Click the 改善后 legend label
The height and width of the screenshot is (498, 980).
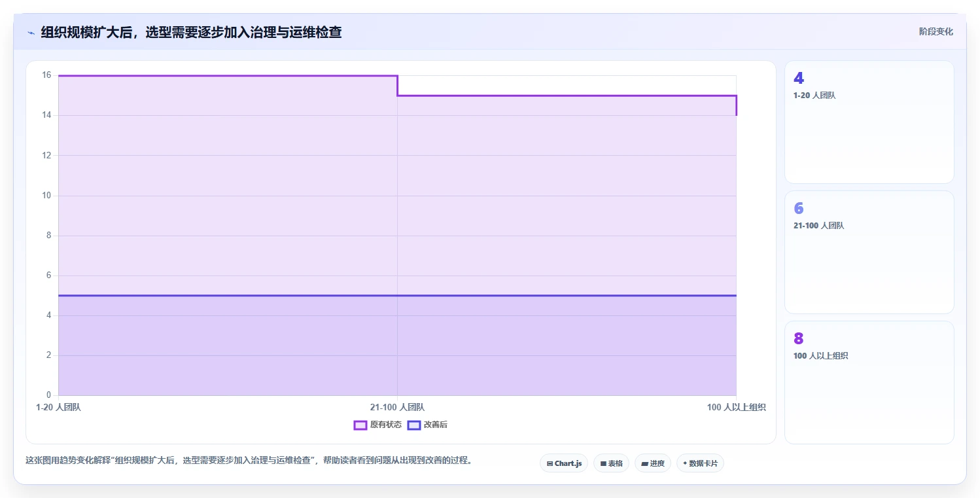(436, 425)
